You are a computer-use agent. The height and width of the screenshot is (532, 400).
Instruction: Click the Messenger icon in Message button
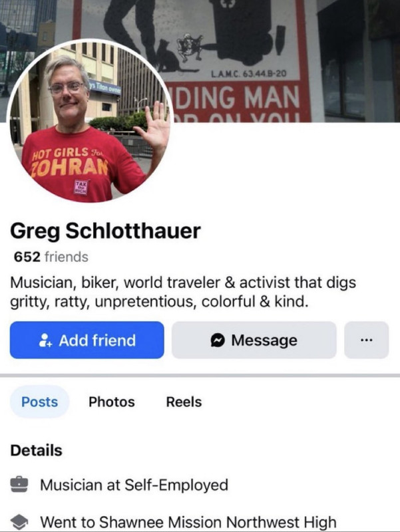point(218,340)
